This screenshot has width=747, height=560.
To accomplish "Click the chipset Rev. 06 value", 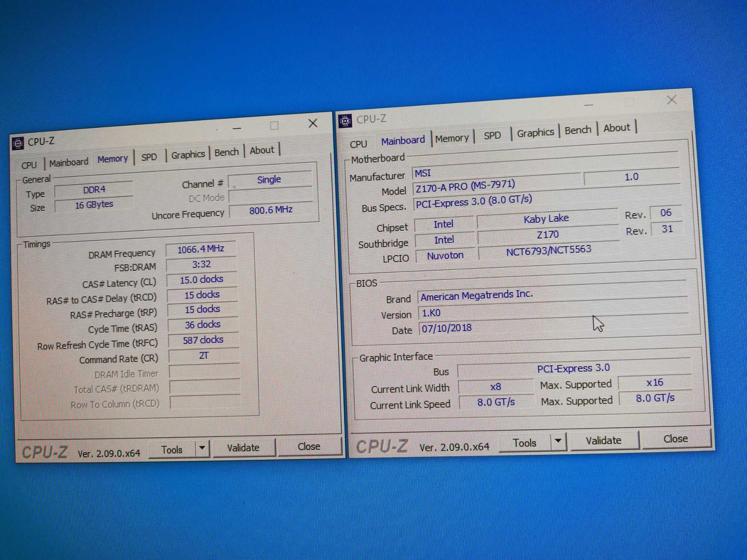I will pyautogui.click(x=666, y=213).
